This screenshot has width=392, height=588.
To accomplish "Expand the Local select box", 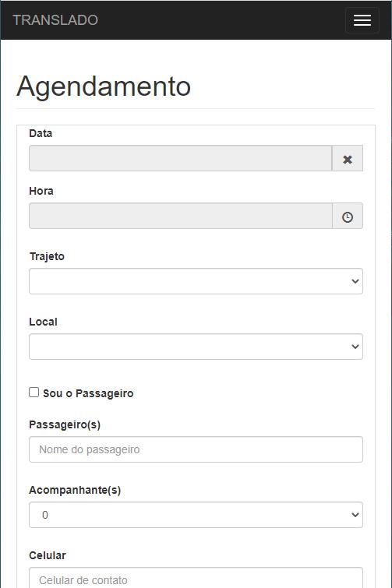I will point(196,347).
